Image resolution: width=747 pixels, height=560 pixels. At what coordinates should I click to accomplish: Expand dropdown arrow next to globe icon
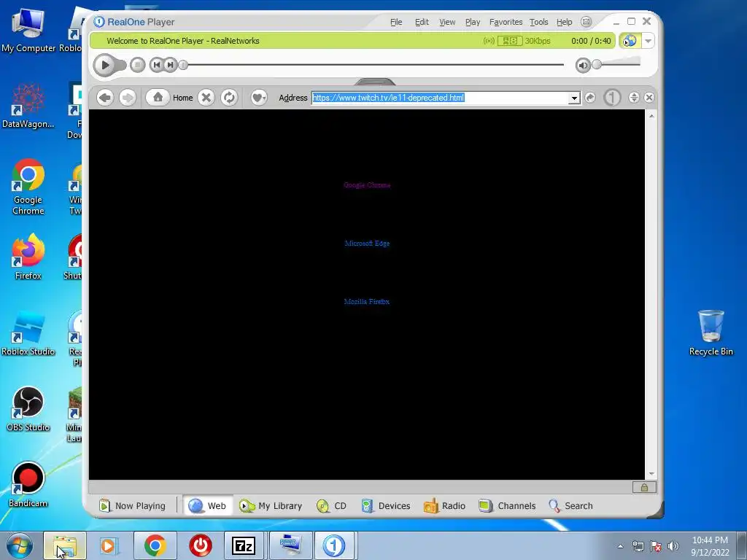click(648, 41)
